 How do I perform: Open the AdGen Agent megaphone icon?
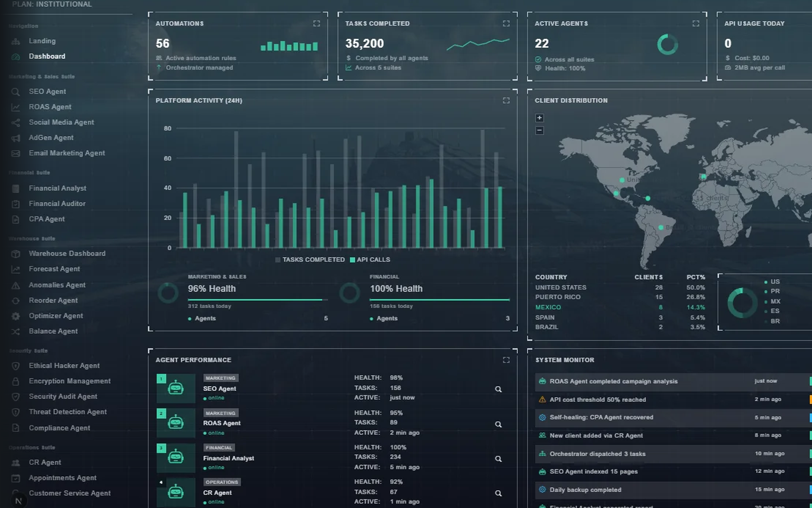click(16, 138)
